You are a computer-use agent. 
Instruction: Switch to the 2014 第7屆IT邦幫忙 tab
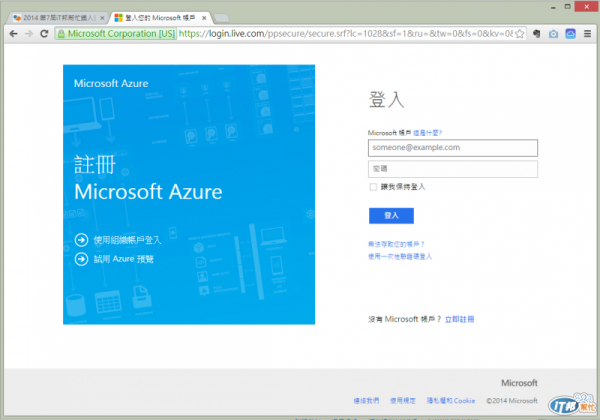tap(58, 18)
